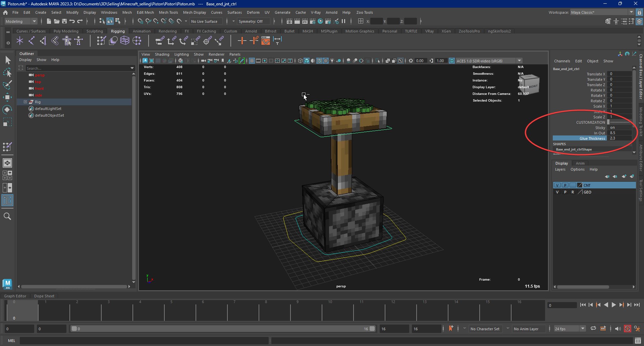Select the Lasso Select tool in toolbox

pyautogui.click(x=7, y=72)
